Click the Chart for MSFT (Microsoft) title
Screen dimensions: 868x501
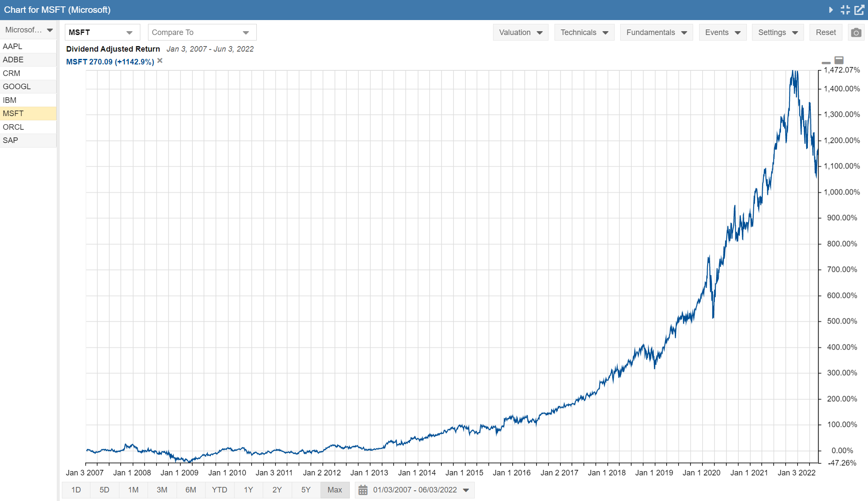pyautogui.click(x=57, y=10)
